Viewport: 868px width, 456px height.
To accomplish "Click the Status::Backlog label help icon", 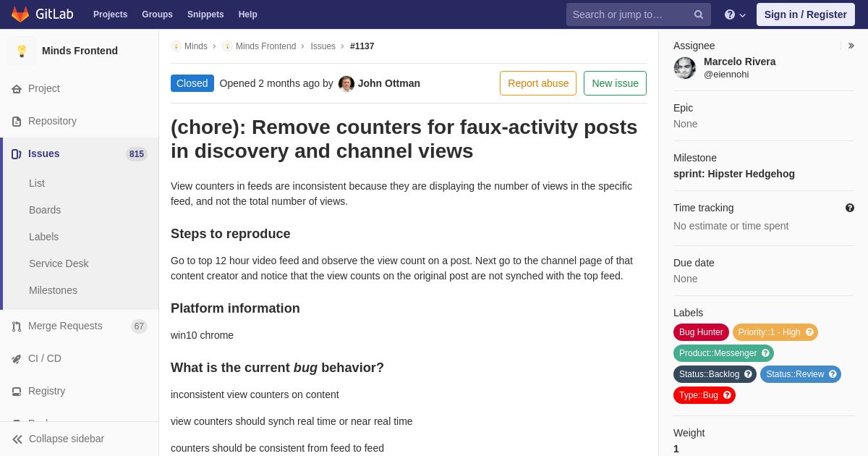I will coord(748,374).
